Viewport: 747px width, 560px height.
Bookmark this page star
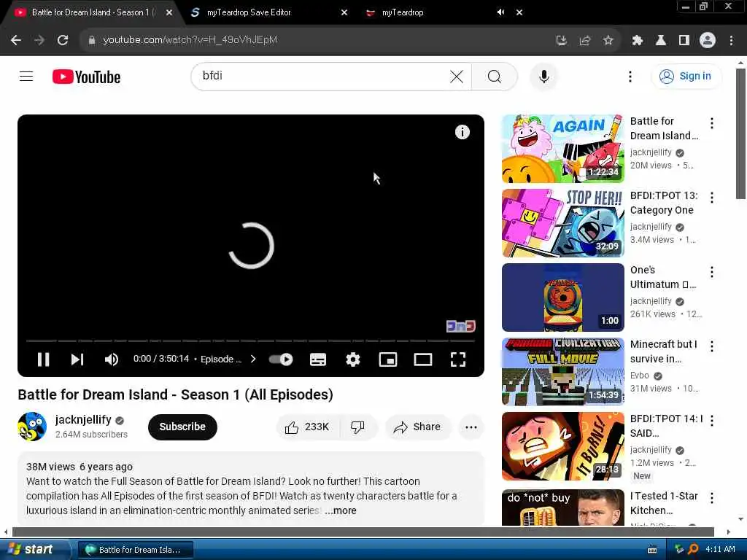608,41
